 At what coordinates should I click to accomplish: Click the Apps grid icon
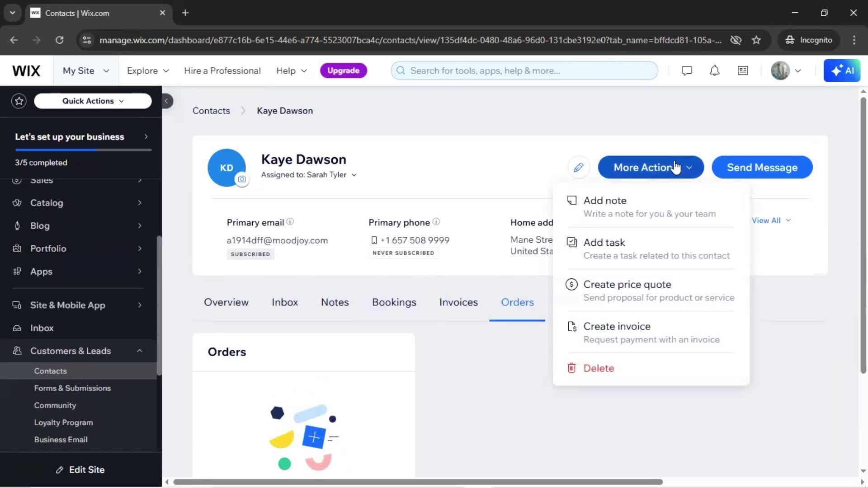tap(17, 272)
